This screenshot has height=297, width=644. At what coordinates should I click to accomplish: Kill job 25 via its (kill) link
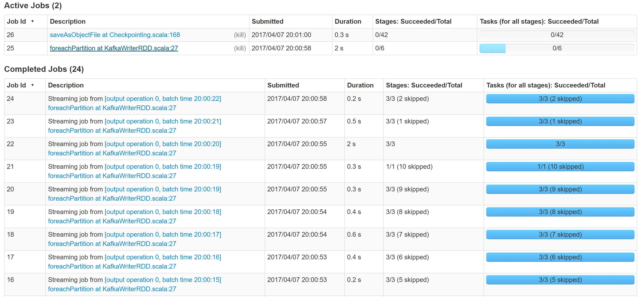(240, 48)
